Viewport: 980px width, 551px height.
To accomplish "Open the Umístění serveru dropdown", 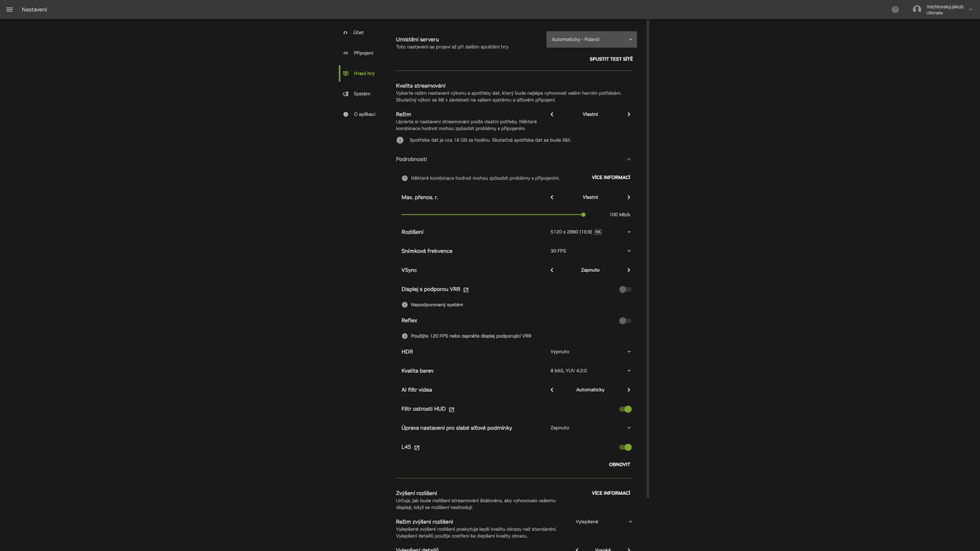I will (x=590, y=39).
